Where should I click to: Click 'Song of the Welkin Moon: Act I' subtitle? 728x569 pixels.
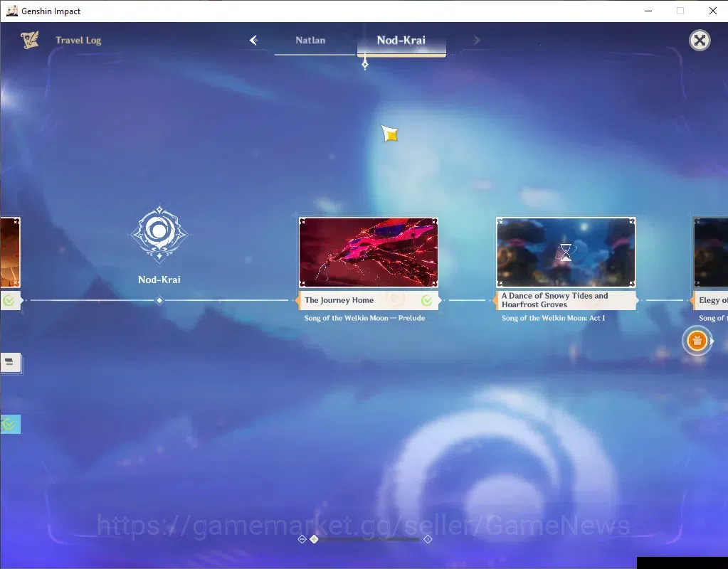pyautogui.click(x=553, y=318)
